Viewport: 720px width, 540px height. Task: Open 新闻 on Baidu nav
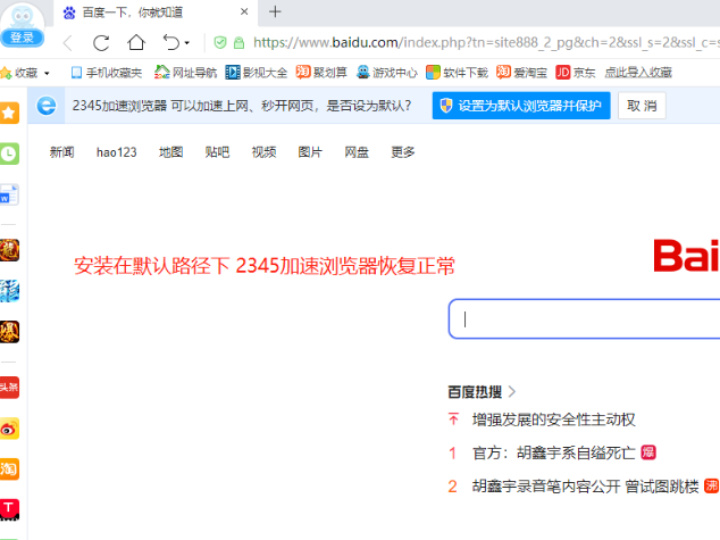(62, 152)
